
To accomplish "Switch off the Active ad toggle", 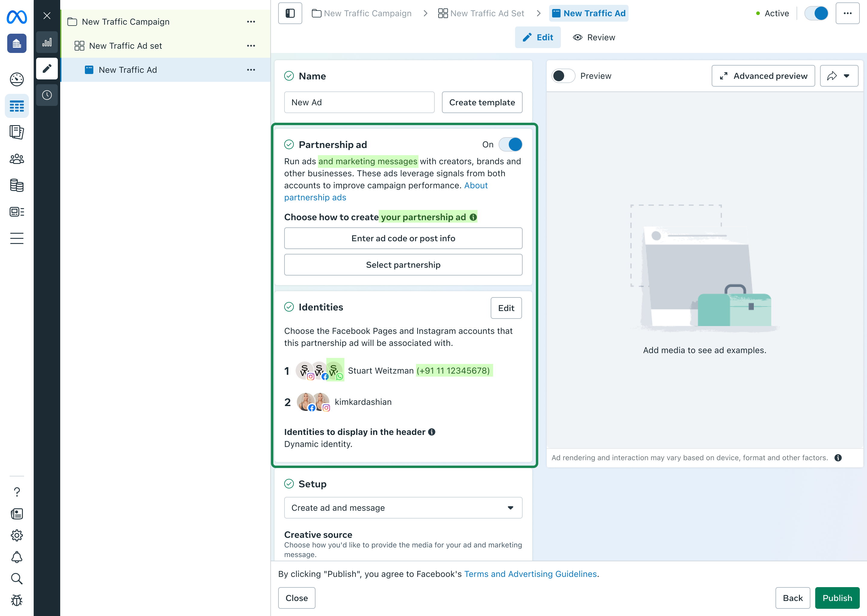I will tap(816, 13).
